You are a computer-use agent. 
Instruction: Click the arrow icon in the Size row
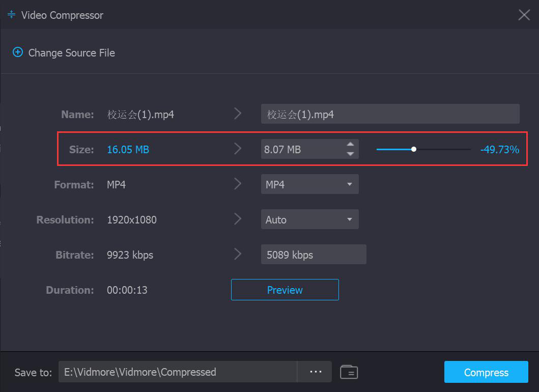pos(238,149)
